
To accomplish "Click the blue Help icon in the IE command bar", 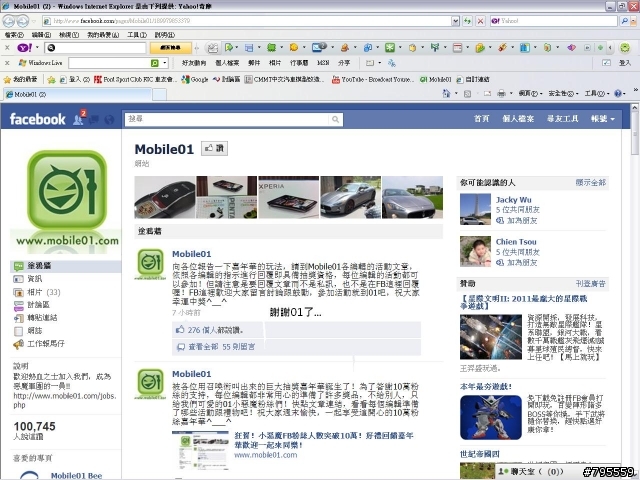I will pyautogui.click(x=618, y=93).
